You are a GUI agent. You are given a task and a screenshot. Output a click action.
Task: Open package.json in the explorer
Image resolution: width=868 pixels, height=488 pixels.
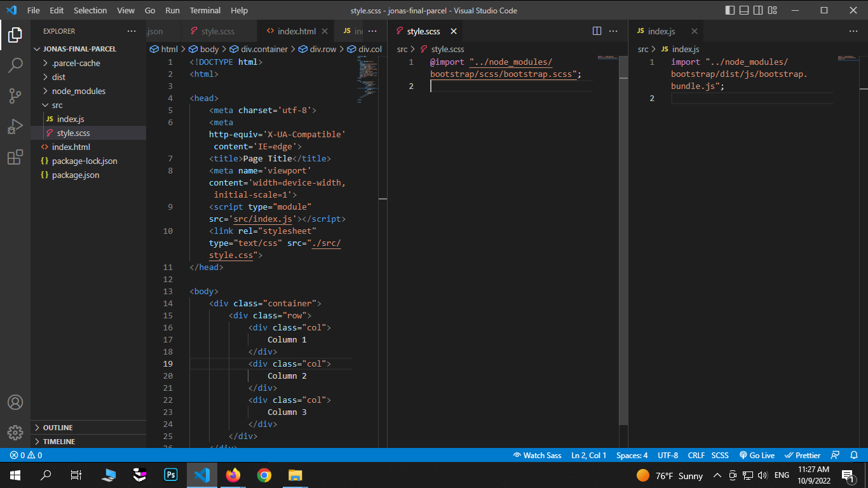pyautogui.click(x=76, y=175)
